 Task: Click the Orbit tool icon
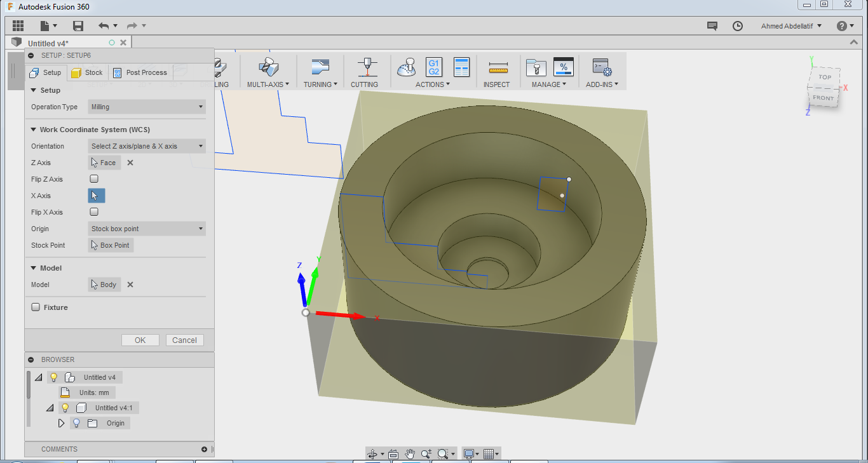372,454
